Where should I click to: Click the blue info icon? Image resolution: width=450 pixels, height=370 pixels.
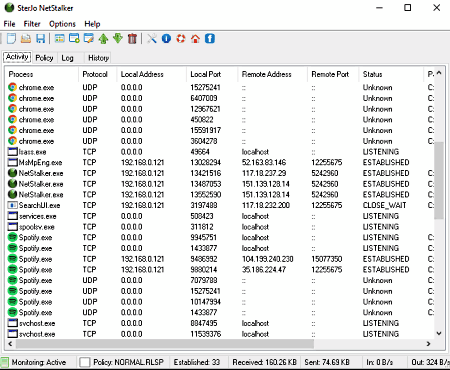pos(166,39)
